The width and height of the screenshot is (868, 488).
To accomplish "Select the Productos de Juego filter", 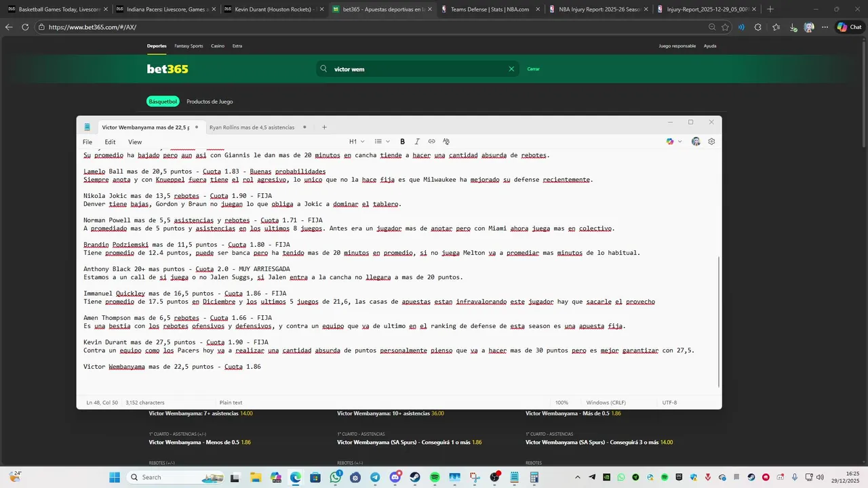I will pos(210,102).
